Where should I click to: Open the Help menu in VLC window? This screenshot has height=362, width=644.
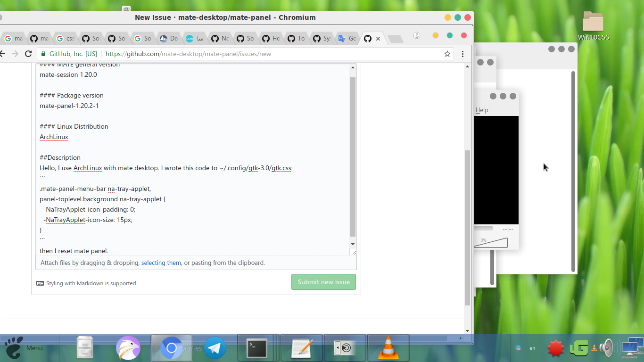pyautogui.click(x=482, y=110)
